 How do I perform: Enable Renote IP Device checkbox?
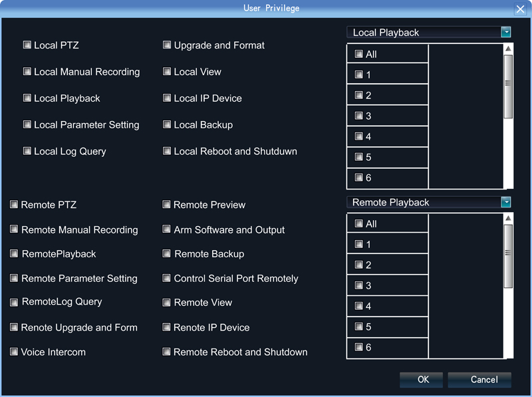click(166, 327)
